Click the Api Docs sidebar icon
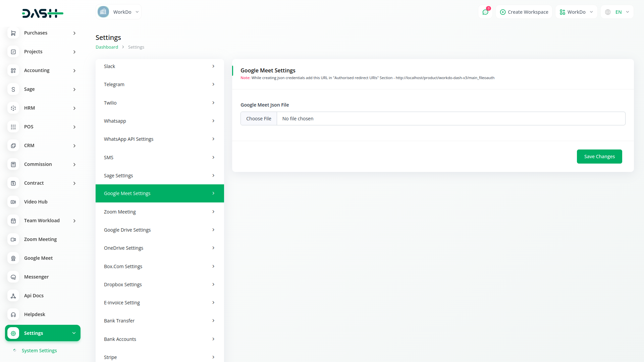 coord(13,296)
